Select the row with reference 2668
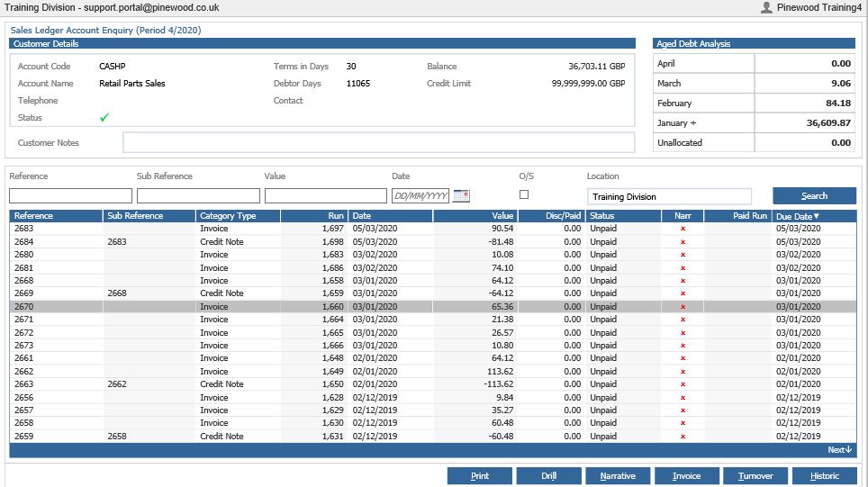Image resolution: width=868 pixels, height=487 pixels. (x=433, y=281)
